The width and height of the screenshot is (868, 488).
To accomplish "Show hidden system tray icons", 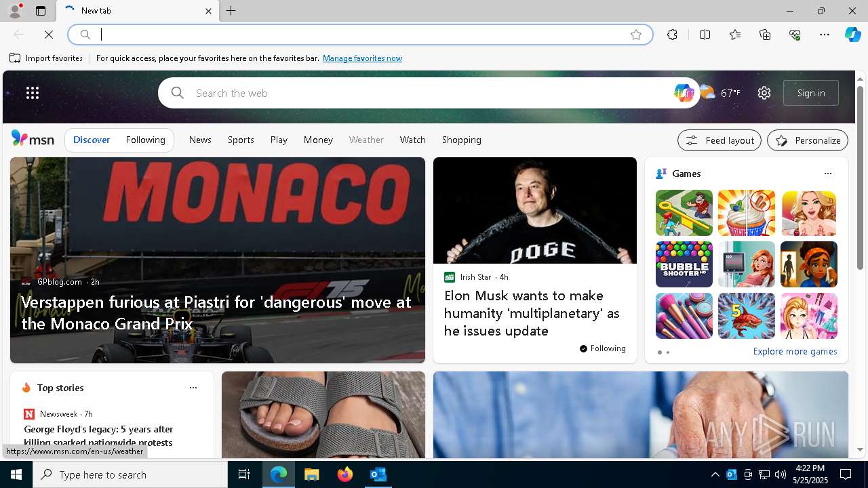I will (715, 474).
